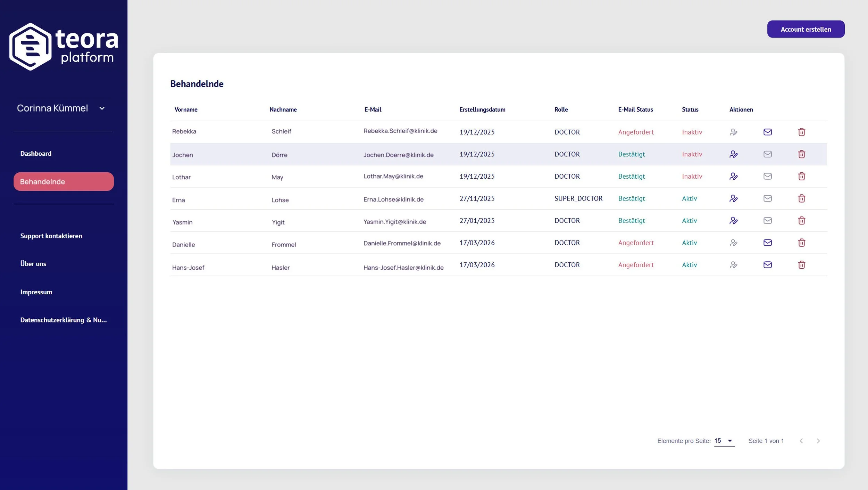This screenshot has width=868, height=490.
Task: Click mail icon in Jochen Dörre row
Action: pyautogui.click(x=767, y=154)
